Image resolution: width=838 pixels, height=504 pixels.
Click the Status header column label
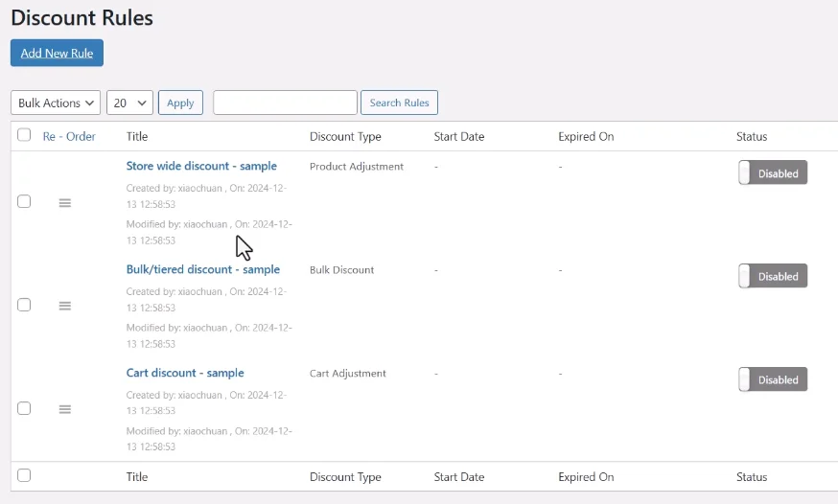point(752,137)
